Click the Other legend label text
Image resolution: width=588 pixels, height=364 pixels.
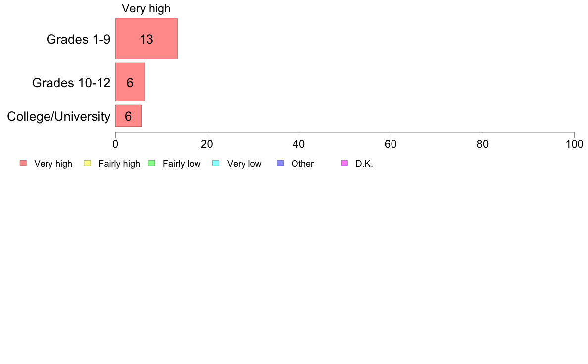[x=302, y=164]
